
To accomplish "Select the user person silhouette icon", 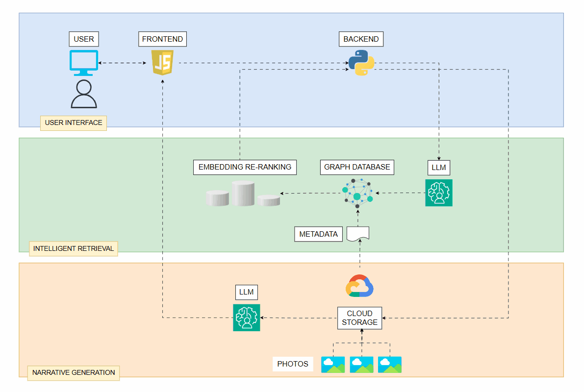I will (84, 94).
